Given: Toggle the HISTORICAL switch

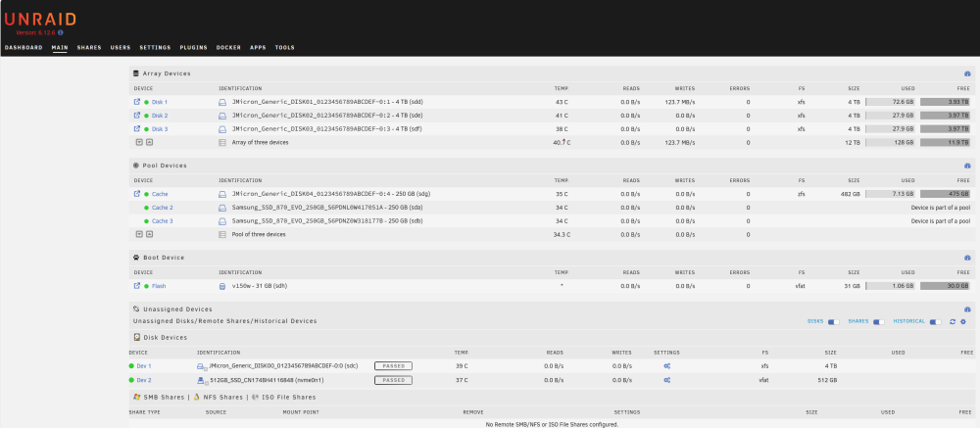Looking at the screenshot, I should tap(936, 322).
